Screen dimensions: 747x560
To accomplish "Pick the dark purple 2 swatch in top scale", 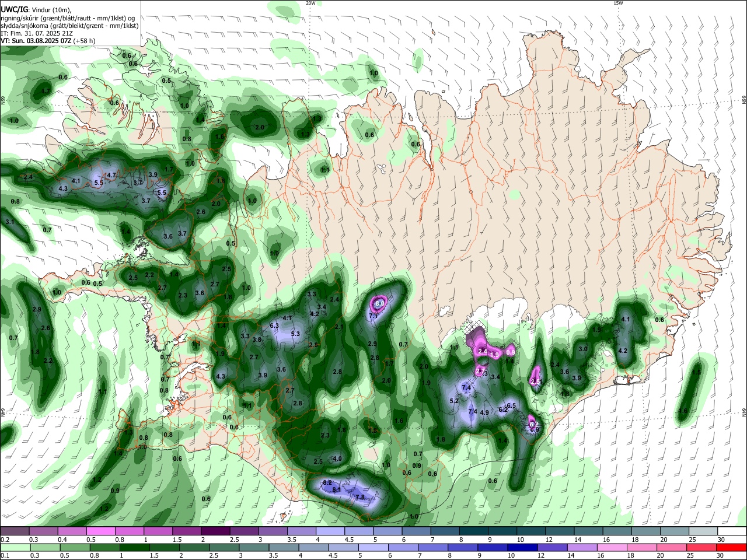I will click(x=215, y=531).
